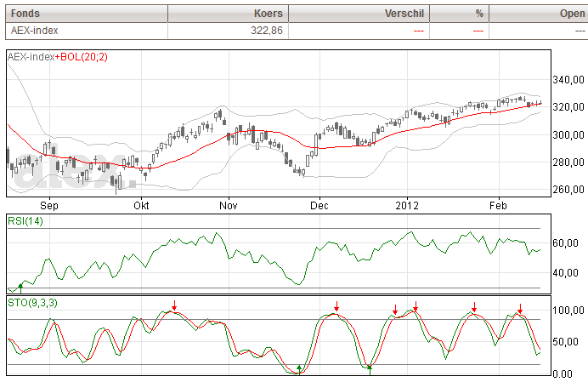
Task: Click the Koers column header
Action: pyautogui.click(x=228, y=14)
